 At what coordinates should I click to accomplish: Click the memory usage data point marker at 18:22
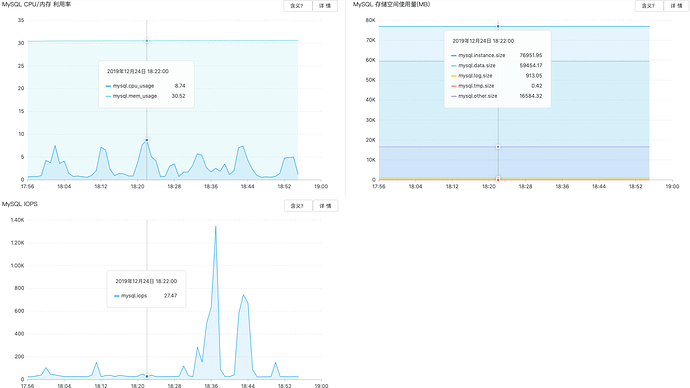pyautogui.click(x=147, y=41)
